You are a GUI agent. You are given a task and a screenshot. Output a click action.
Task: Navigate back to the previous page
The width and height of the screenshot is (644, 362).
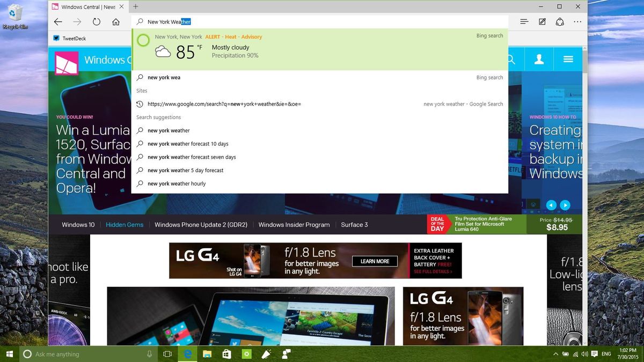pos(58,22)
